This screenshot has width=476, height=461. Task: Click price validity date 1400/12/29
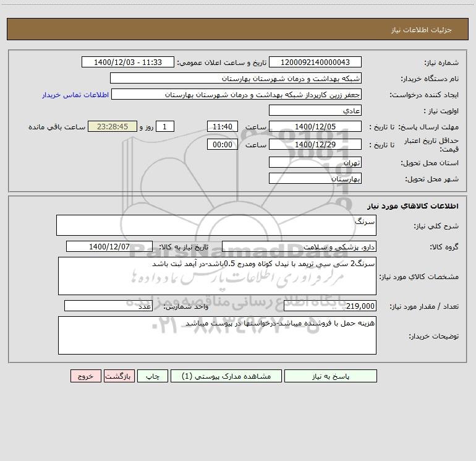point(315,144)
